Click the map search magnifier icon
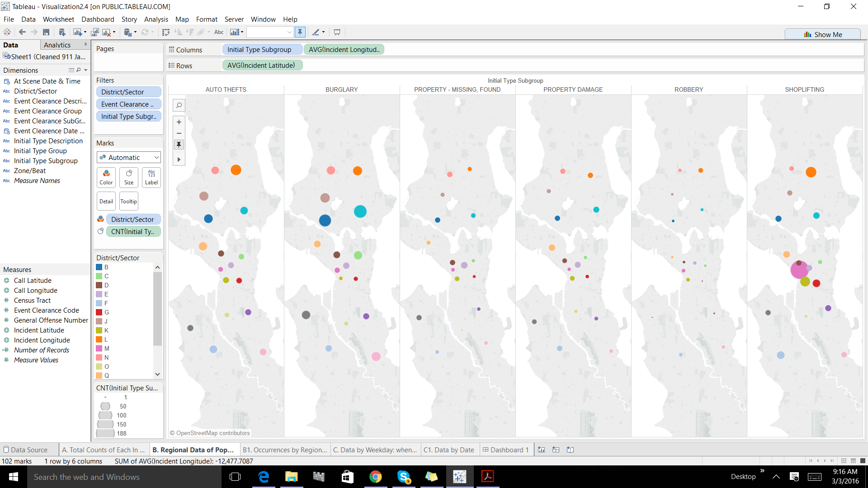This screenshot has height=488, width=868. click(179, 105)
